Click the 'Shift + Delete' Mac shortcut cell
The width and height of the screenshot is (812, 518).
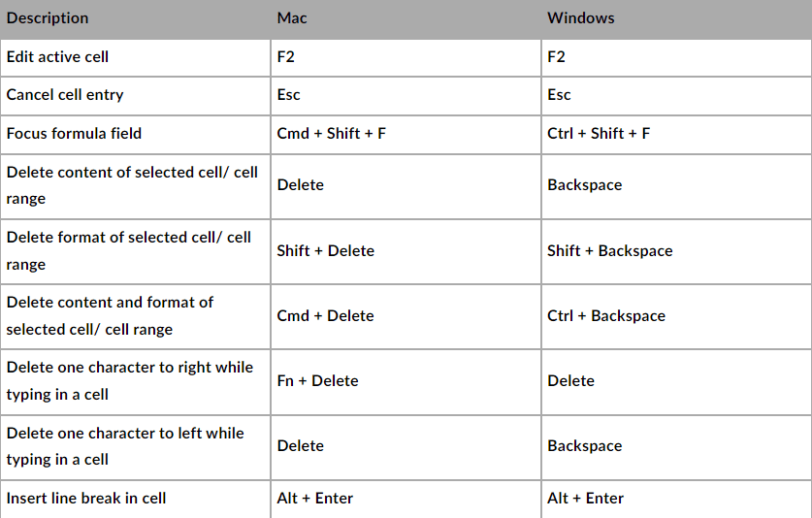(325, 250)
